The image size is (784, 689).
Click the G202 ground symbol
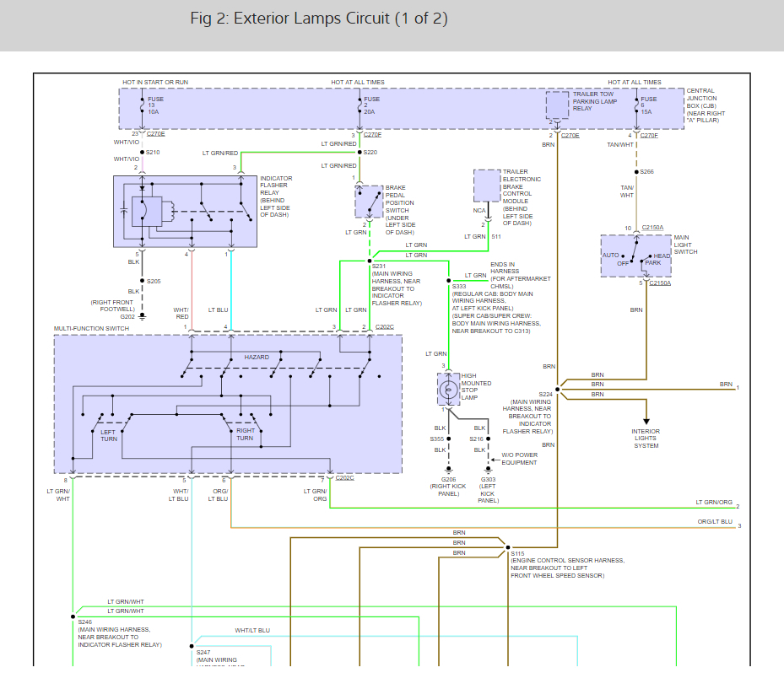[142, 316]
